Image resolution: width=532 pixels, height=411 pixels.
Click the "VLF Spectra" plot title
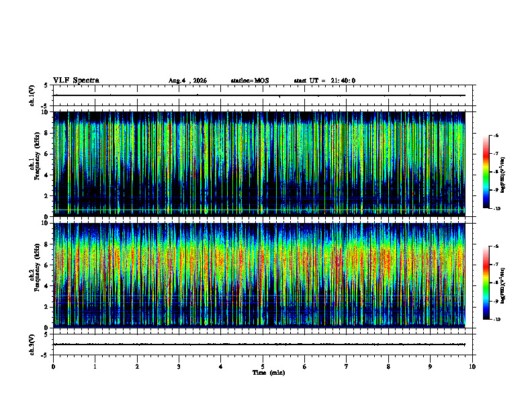pos(76,81)
